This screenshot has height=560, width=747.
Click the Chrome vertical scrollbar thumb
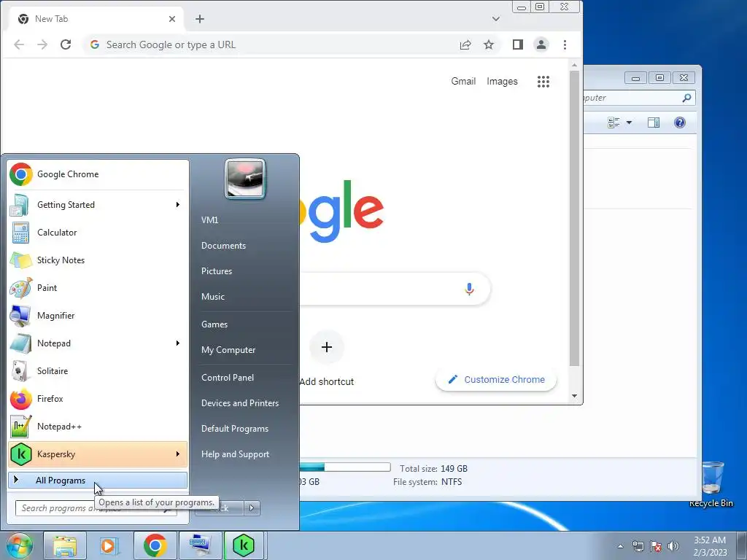pos(575,218)
